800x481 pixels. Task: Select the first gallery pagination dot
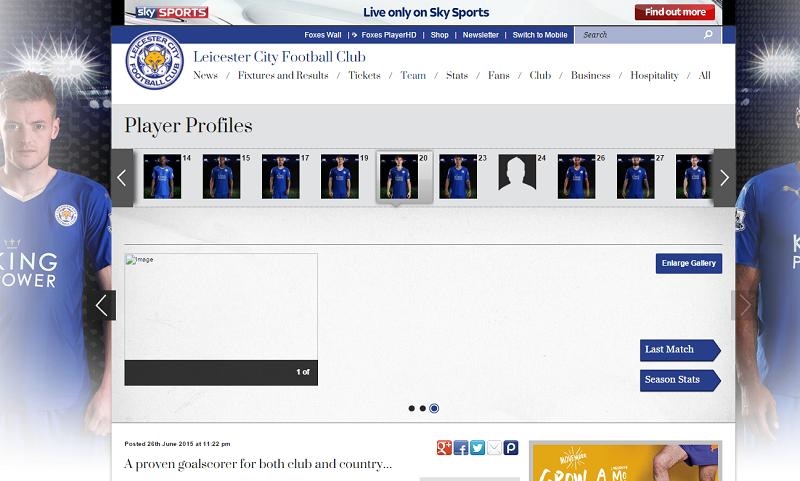tap(411, 408)
